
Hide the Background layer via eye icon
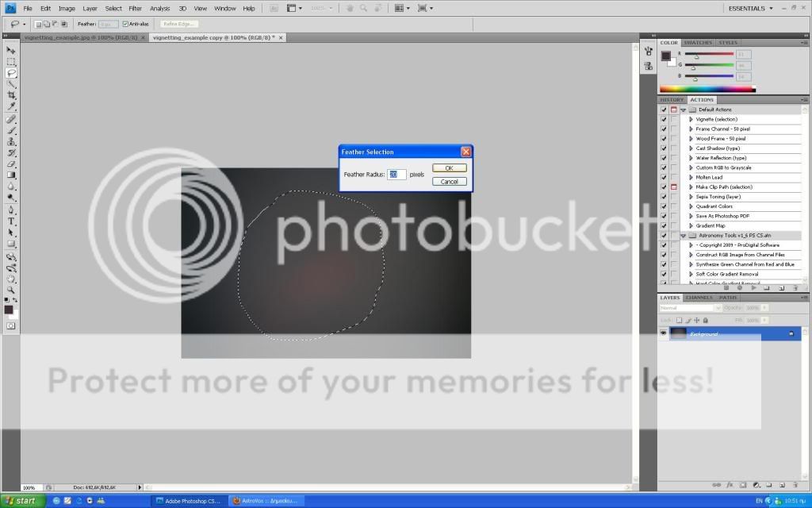tap(664, 334)
